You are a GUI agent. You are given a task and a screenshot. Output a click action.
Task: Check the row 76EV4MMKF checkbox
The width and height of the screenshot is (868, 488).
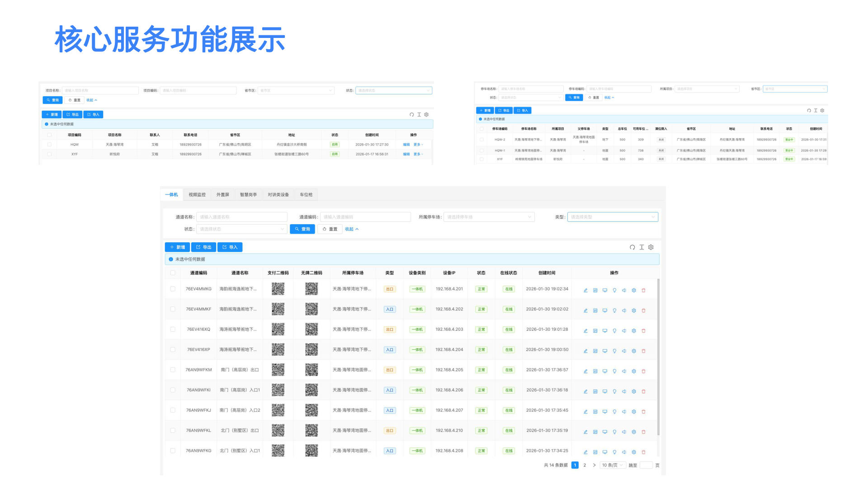[173, 309]
